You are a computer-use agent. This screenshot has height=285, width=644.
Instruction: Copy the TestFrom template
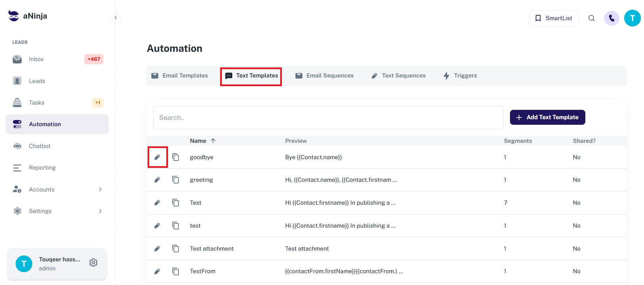click(176, 271)
